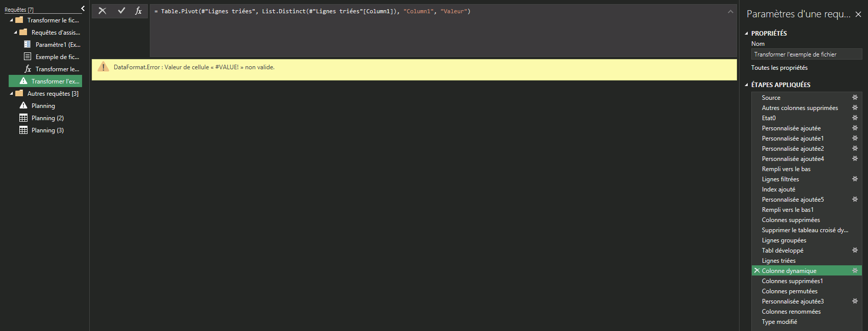The image size is (868, 331).
Task: Select the Type modifié applied step
Action: (x=779, y=322)
